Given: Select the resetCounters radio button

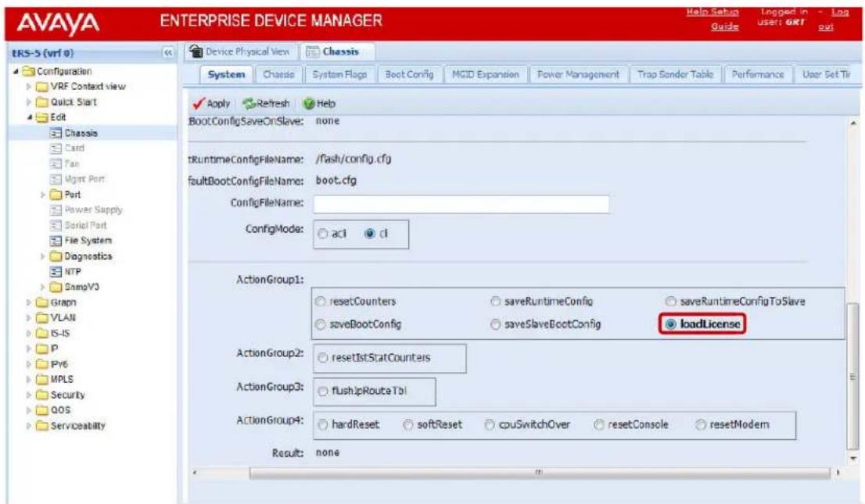Looking at the screenshot, I should point(321,301).
